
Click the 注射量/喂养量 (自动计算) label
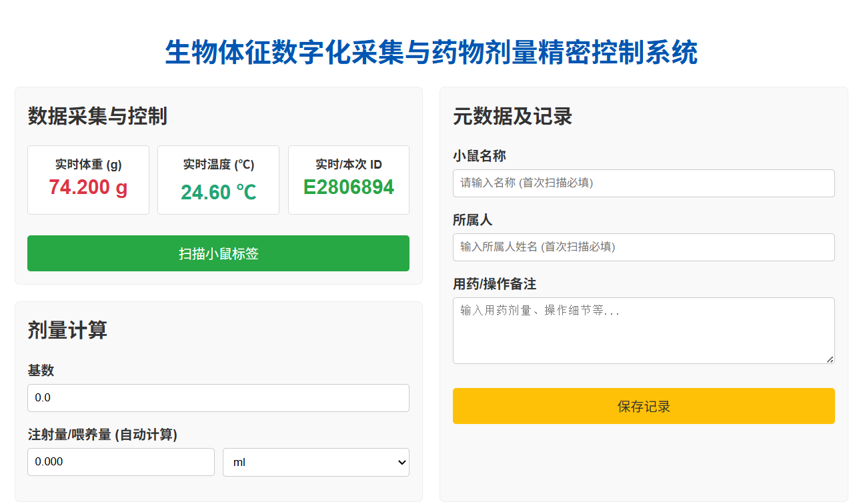click(x=102, y=435)
